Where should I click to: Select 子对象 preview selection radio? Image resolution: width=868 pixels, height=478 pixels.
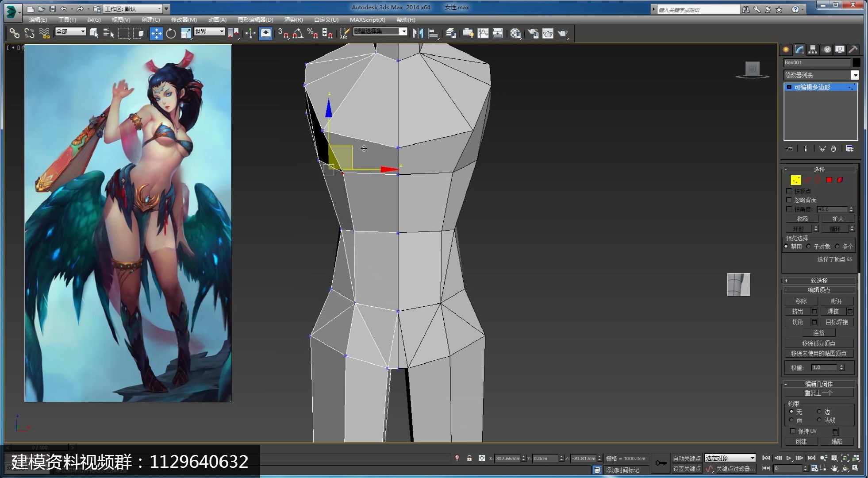coord(809,246)
